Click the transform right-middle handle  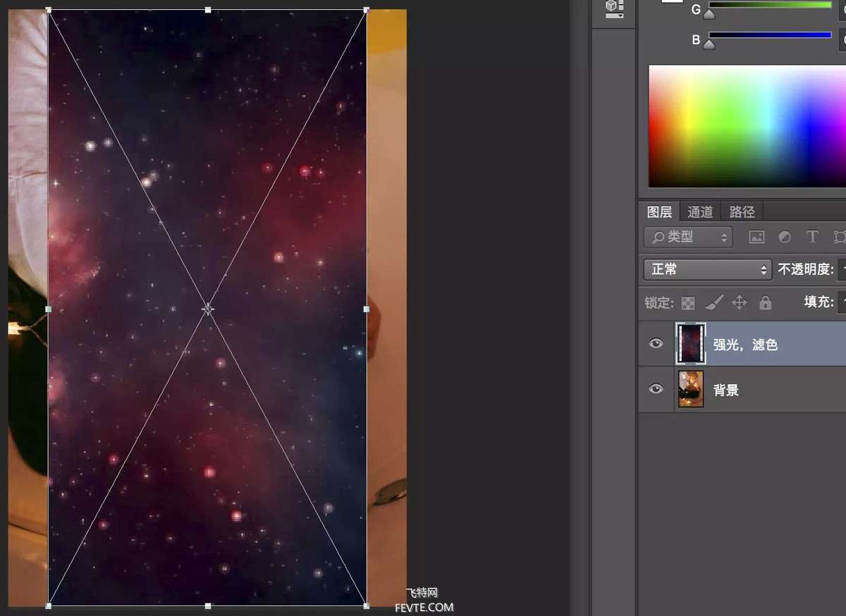point(366,309)
